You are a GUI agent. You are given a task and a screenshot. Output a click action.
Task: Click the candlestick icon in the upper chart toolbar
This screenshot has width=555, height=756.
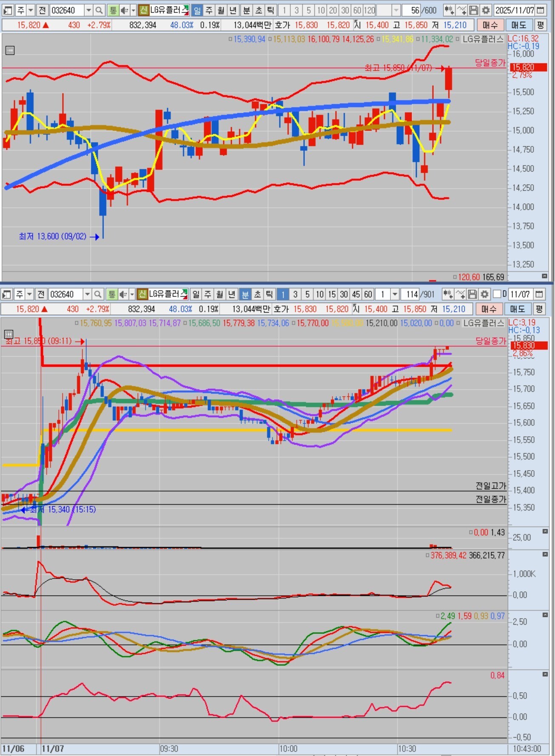tap(449, 10)
